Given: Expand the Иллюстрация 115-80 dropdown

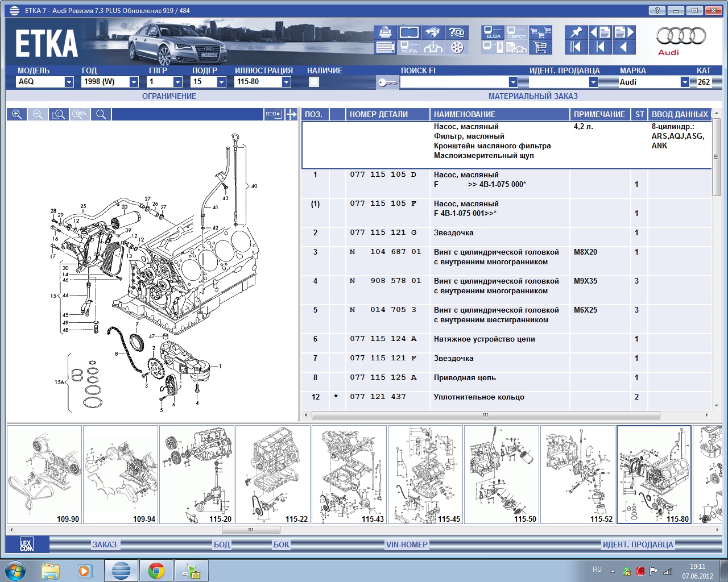Looking at the screenshot, I should 286,82.
